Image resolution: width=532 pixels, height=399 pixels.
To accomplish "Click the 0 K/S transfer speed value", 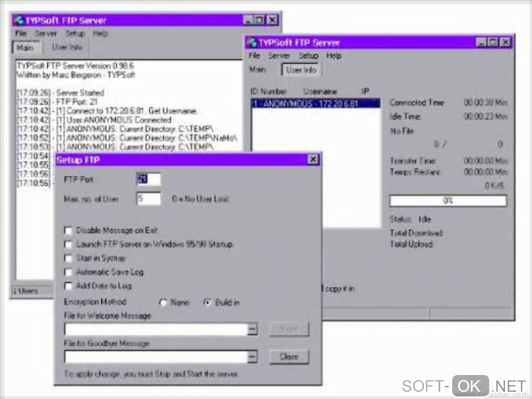I will (x=494, y=186).
